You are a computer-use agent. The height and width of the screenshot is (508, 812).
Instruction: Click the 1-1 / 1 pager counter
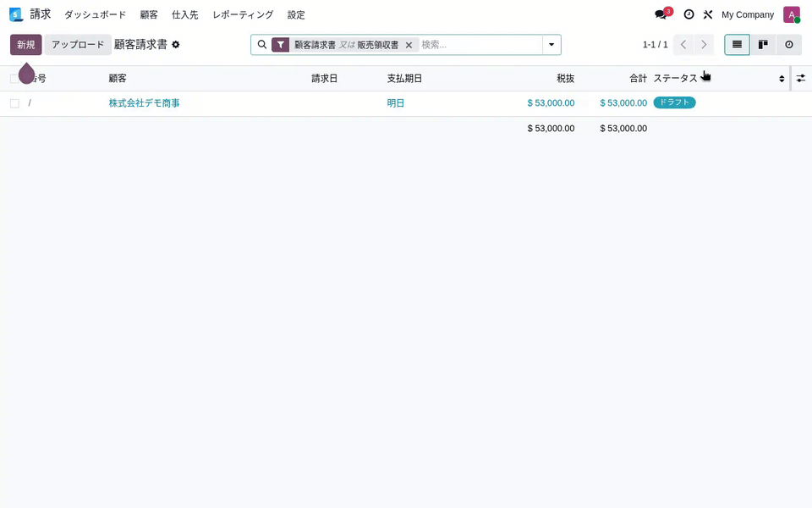655,45
